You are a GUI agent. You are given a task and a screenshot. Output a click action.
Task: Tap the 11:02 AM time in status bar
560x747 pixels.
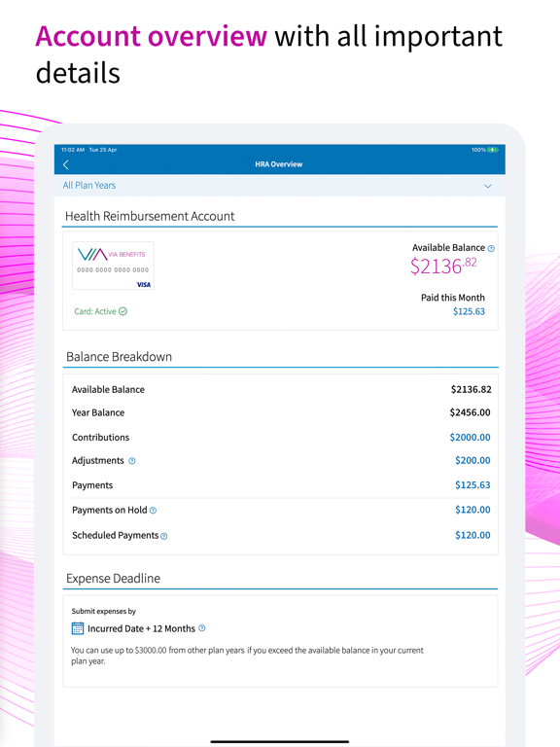pyautogui.click(x=72, y=150)
